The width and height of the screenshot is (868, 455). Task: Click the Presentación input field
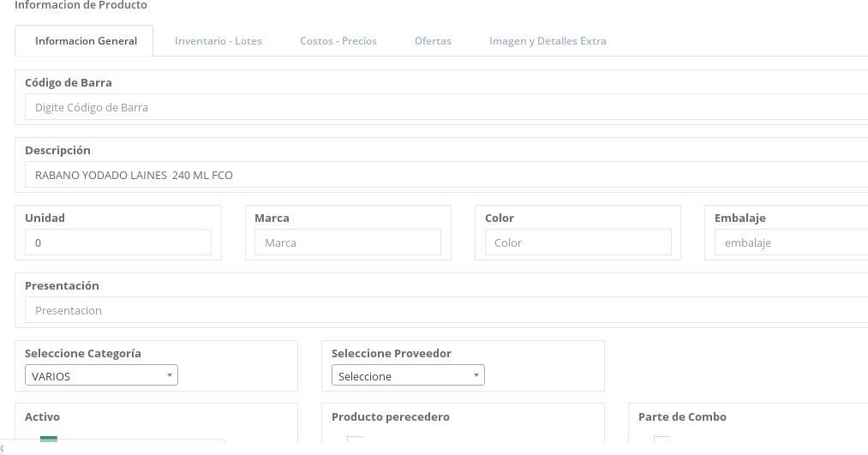coord(446,310)
